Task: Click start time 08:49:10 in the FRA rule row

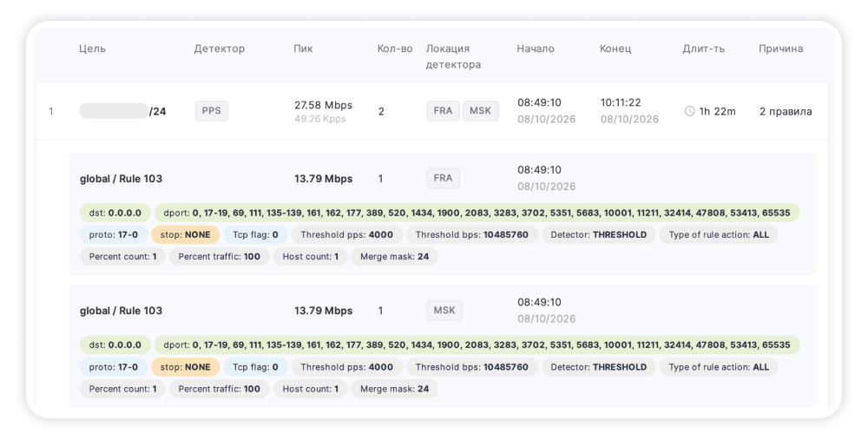Action: click(x=539, y=170)
